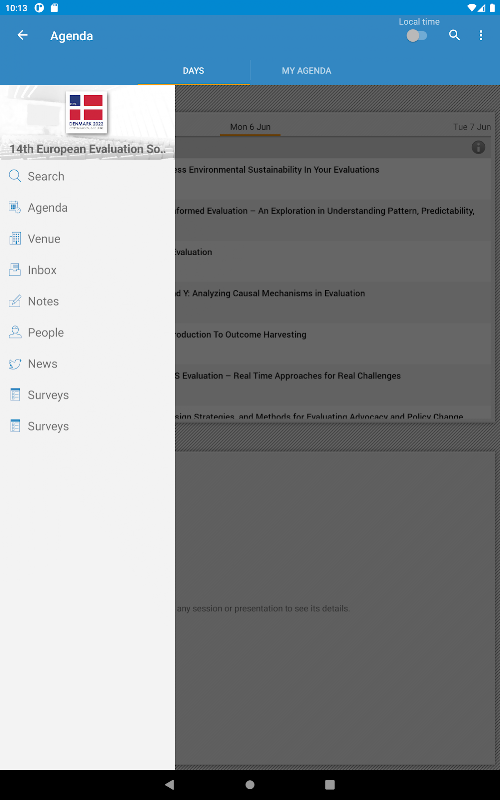Open the Venue building icon

(15, 239)
